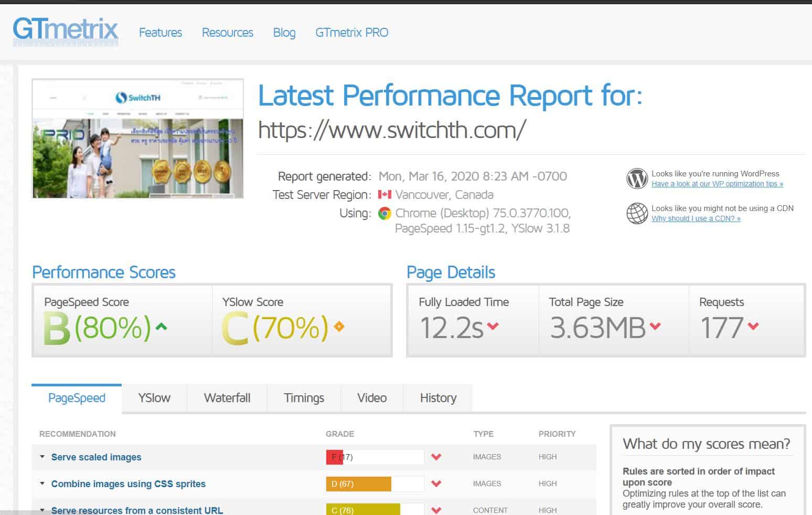Click red down arrow beside Total Page Size
This screenshot has width=812, height=515.
coord(655,327)
